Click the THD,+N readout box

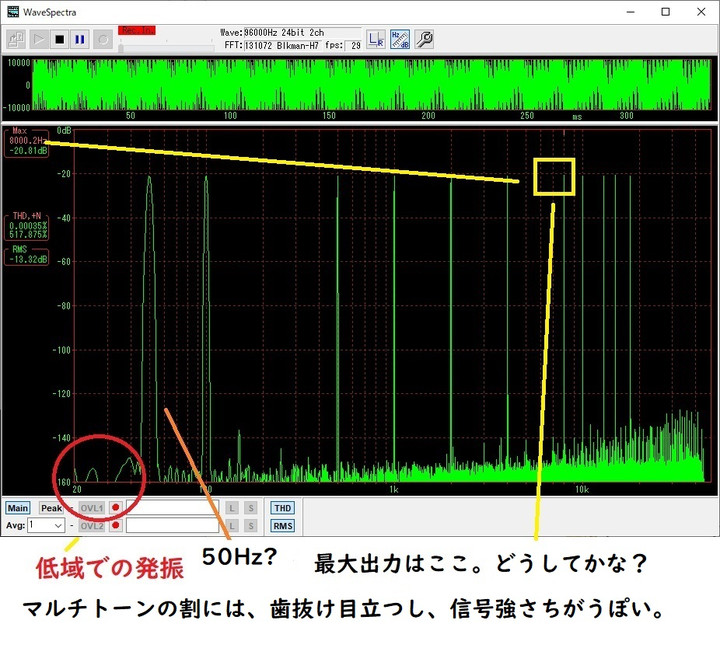pyautogui.click(x=27, y=226)
